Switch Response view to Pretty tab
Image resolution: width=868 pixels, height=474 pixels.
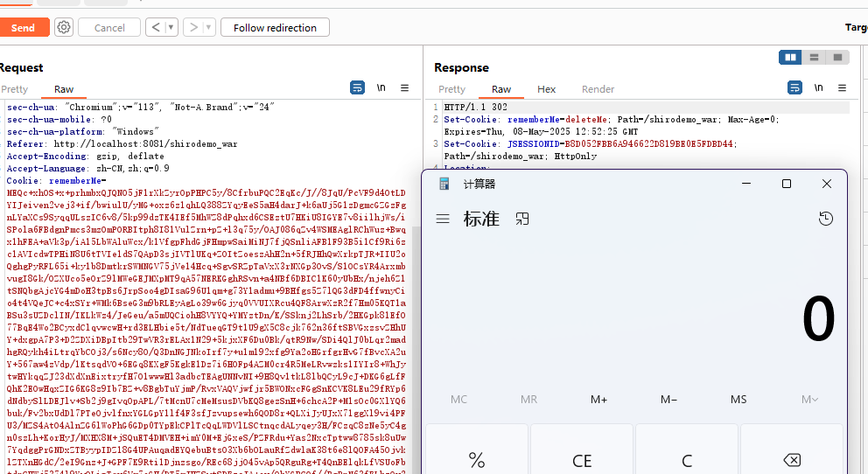(x=451, y=89)
